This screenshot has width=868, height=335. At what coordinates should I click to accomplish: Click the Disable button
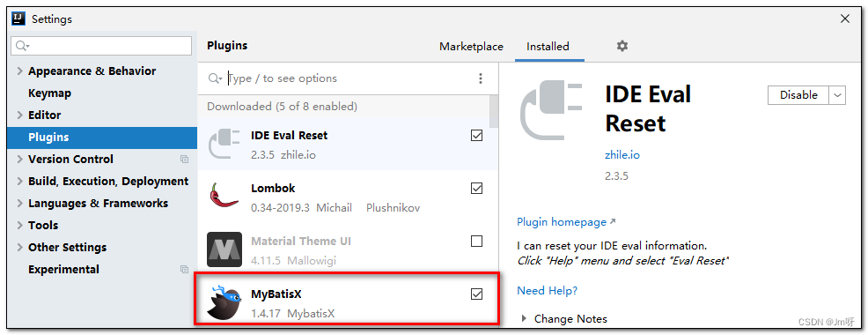[x=798, y=95]
